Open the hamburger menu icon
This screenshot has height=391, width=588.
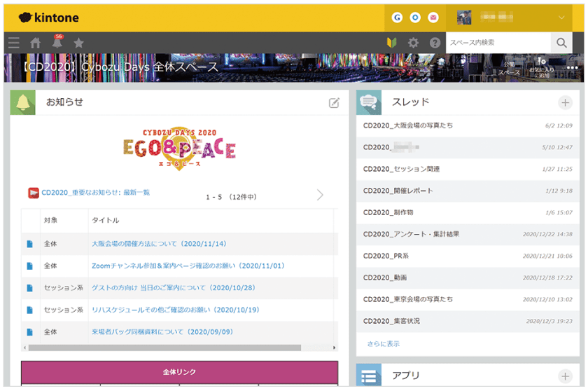14,43
